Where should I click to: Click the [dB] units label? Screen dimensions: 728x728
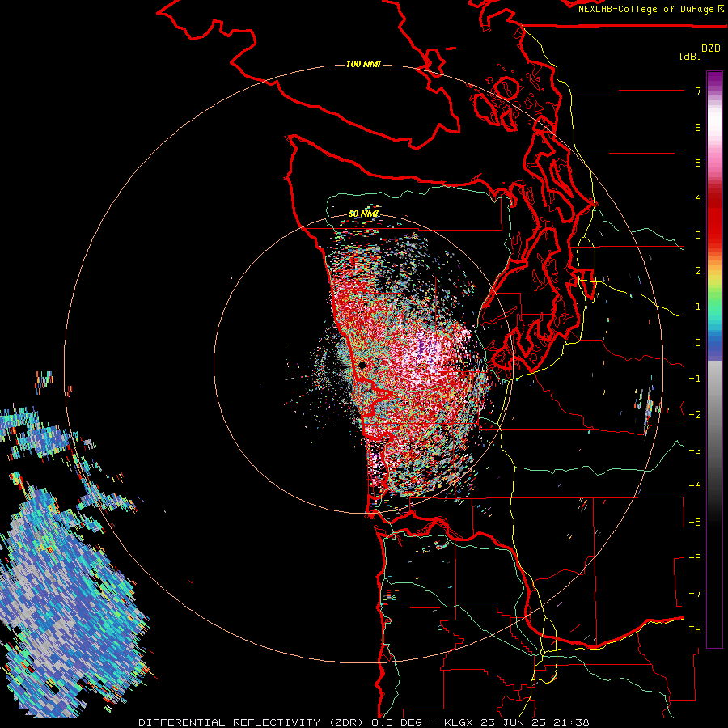click(x=690, y=56)
